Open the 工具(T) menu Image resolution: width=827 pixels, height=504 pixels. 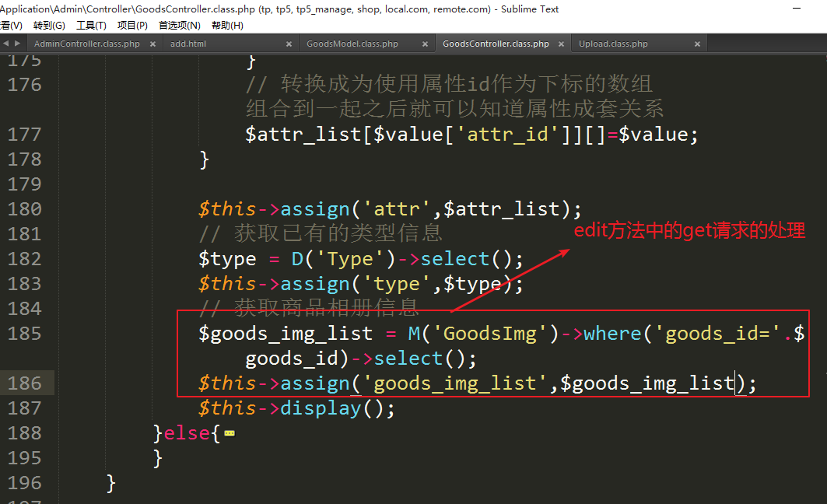click(91, 25)
